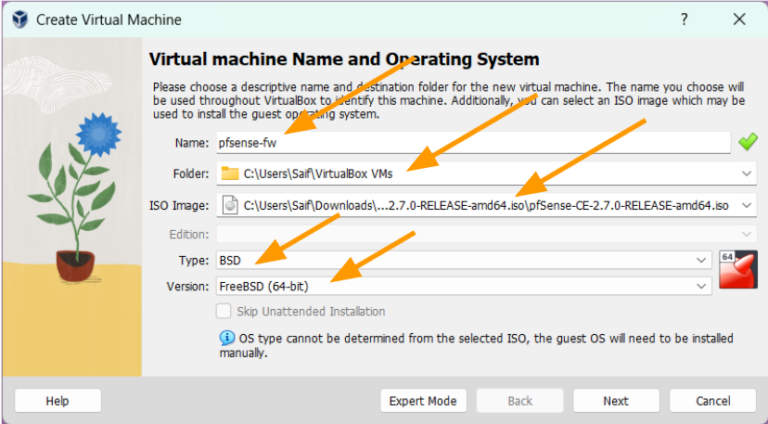Click the disc file icon in ISO Image field
Image resolution: width=768 pixels, height=424 pixels.
[230, 206]
